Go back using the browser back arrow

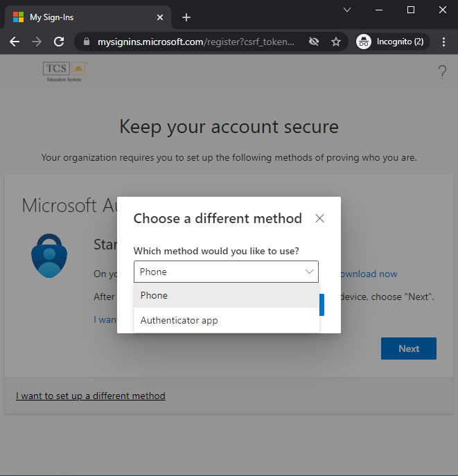[x=15, y=42]
